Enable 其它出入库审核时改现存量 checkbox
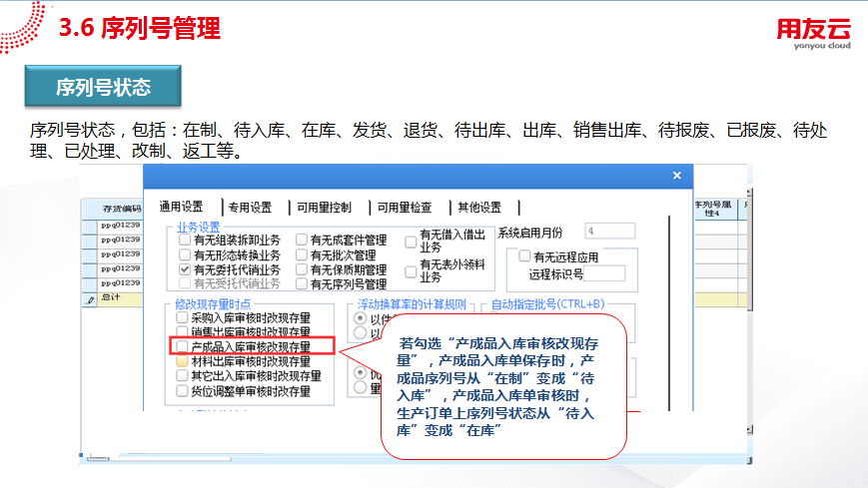The image size is (868, 488). (x=182, y=375)
